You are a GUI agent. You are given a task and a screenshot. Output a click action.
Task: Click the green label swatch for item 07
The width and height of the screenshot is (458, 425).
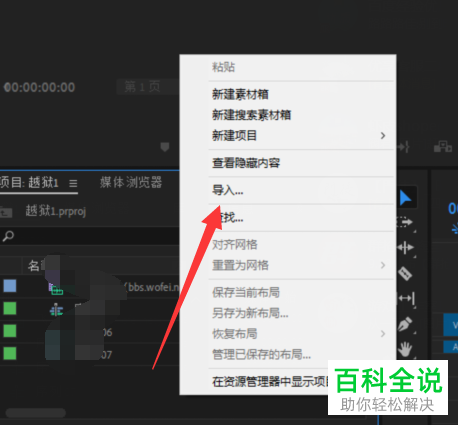click(10, 353)
